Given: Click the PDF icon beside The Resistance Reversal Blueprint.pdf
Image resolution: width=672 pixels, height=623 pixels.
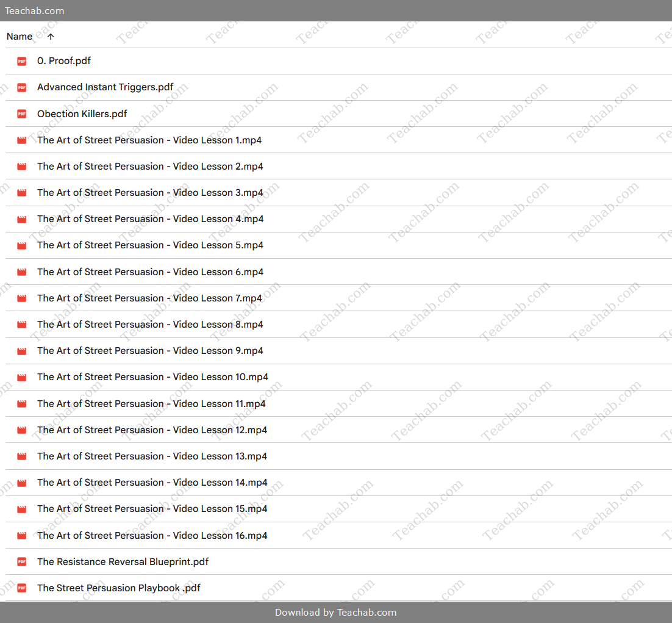Looking at the screenshot, I should (x=22, y=562).
